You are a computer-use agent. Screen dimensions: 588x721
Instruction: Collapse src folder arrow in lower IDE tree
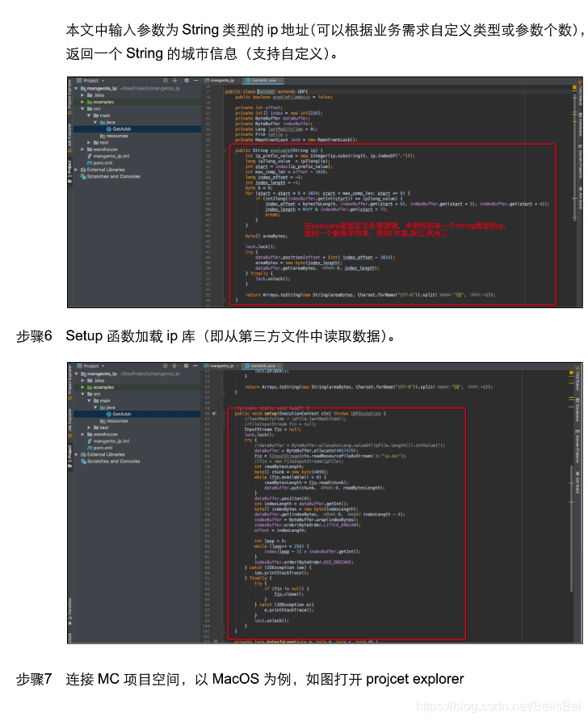82,394
